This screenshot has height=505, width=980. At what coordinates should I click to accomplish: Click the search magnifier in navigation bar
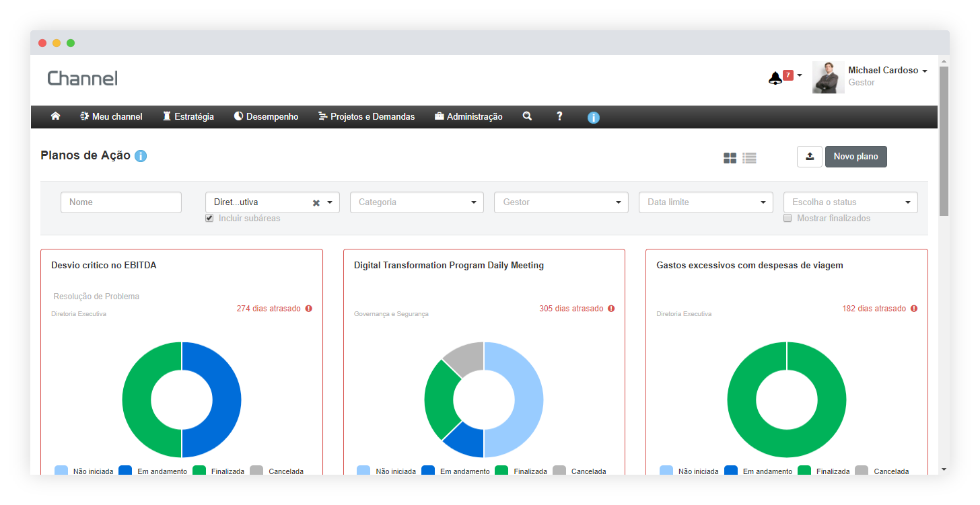[x=527, y=116]
